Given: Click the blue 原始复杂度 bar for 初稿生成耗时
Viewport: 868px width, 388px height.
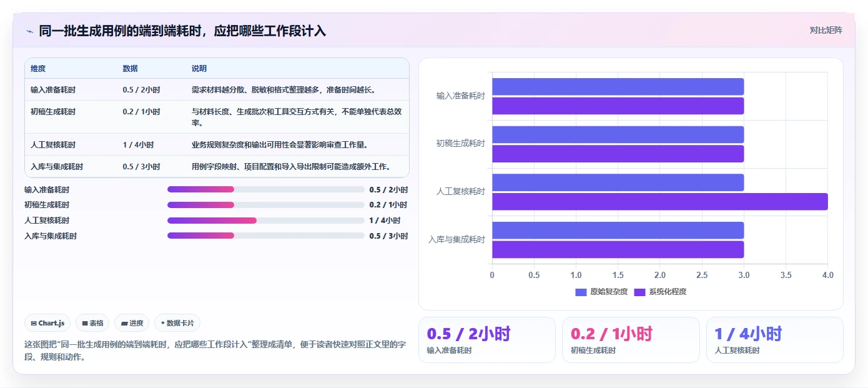Looking at the screenshot, I should pos(618,134).
